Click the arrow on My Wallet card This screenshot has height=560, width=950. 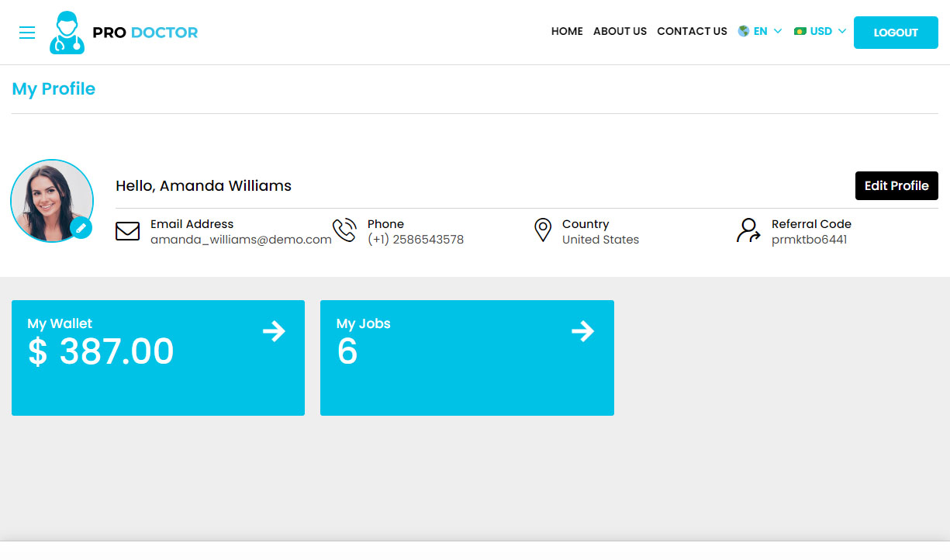coord(274,331)
